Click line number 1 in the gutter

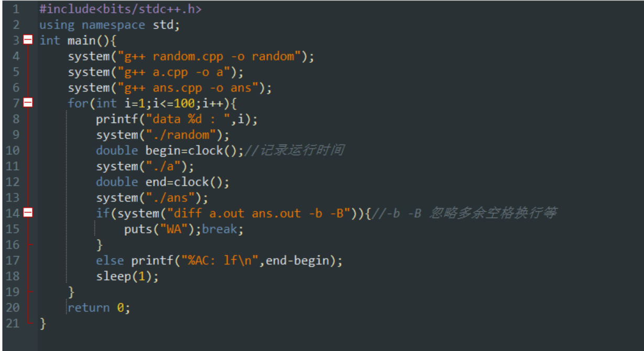[16, 9]
